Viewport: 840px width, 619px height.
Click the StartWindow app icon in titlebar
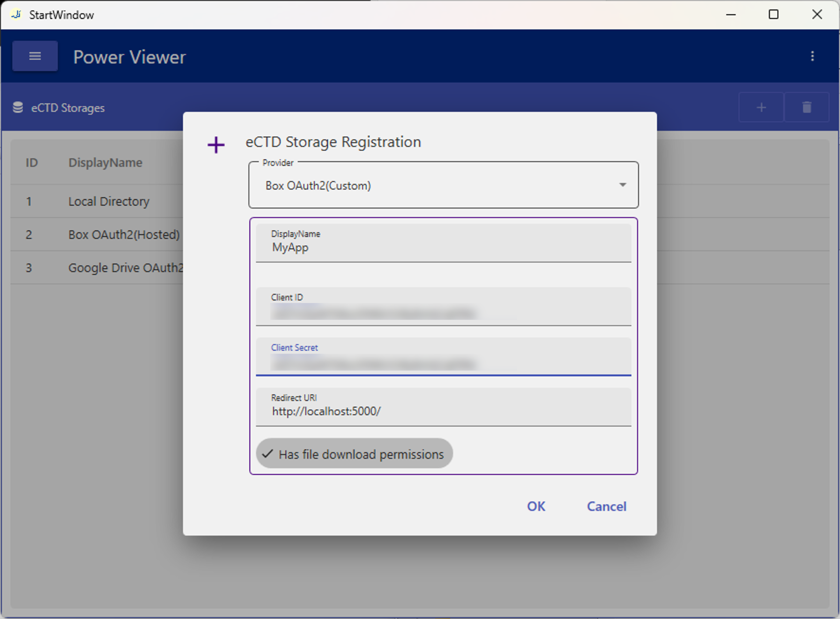tap(16, 15)
